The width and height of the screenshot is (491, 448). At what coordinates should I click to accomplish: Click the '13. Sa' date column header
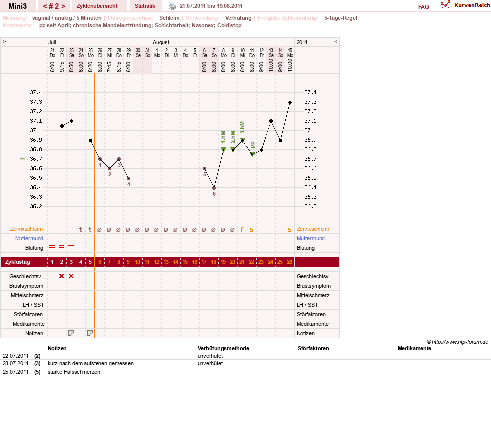coord(271,53)
